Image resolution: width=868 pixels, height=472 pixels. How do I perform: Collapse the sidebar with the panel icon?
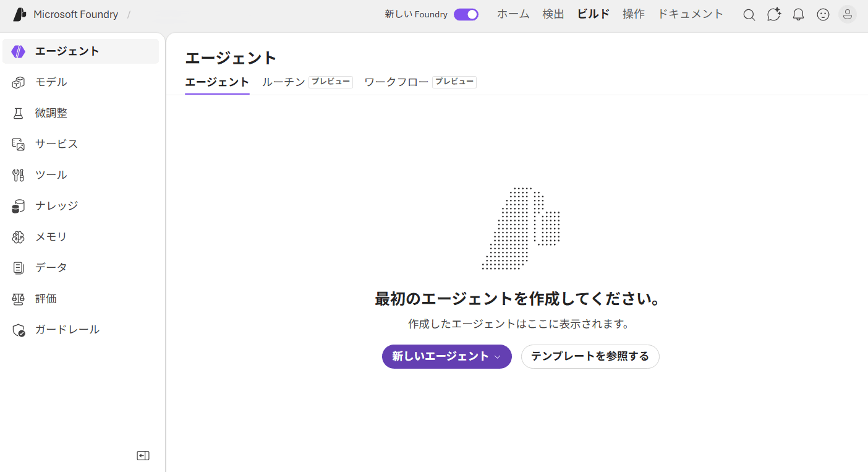click(x=143, y=456)
